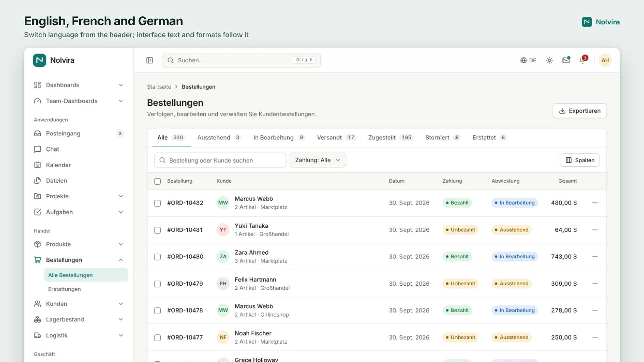This screenshot has height=362, width=644.
Task: Select all orders with header checkbox
Action: point(157,181)
